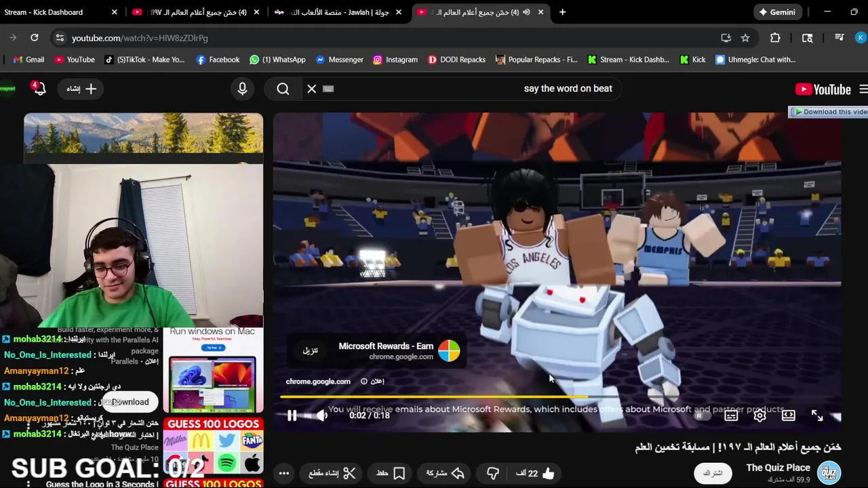This screenshot has width=868, height=488.
Task: Clear the search box text
Action: [x=312, y=89]
